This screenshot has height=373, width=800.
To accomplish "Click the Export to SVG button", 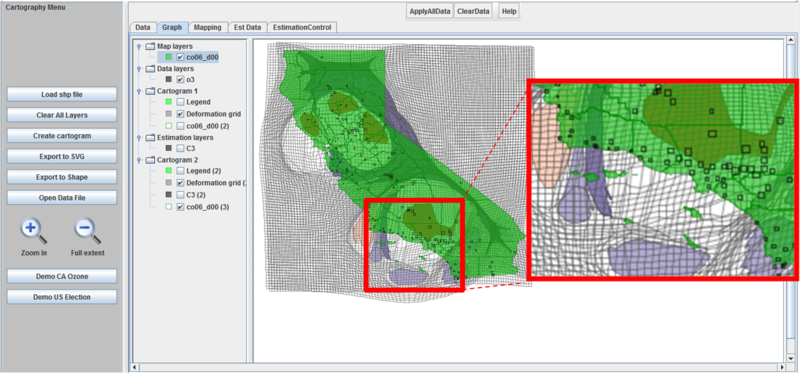I will pos(62,157).
